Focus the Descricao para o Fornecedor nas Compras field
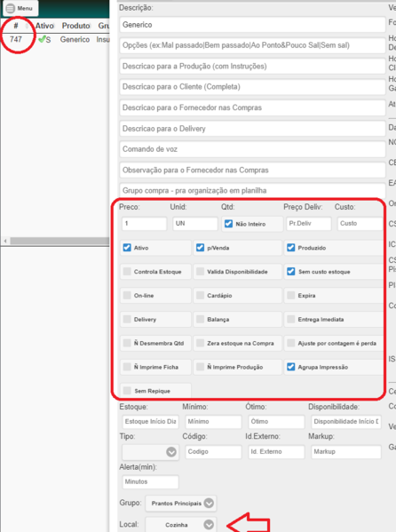Viewport: 396px width, 532px height. tap(252, 107)
